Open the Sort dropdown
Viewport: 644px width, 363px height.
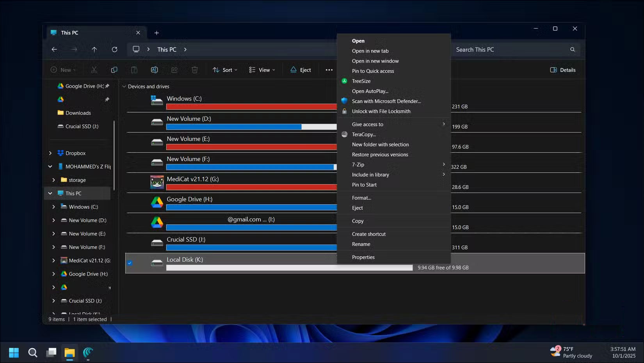pyautogui.click(x=225, y=70)
